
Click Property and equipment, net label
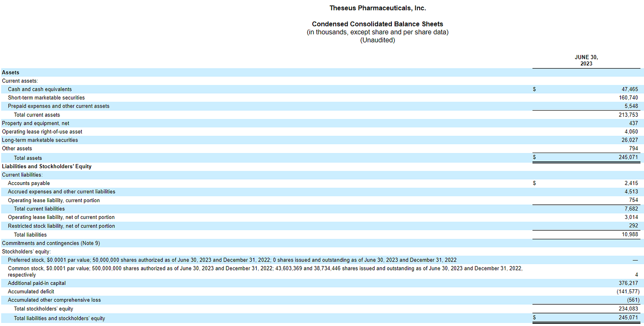coord(35,123)
